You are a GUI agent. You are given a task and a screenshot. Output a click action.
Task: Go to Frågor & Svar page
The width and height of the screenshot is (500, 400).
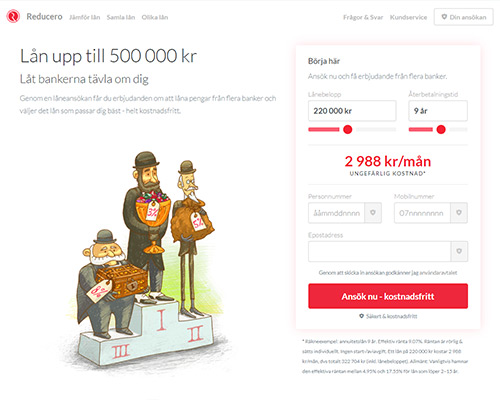pyautogui.click(x=363, y=17)
